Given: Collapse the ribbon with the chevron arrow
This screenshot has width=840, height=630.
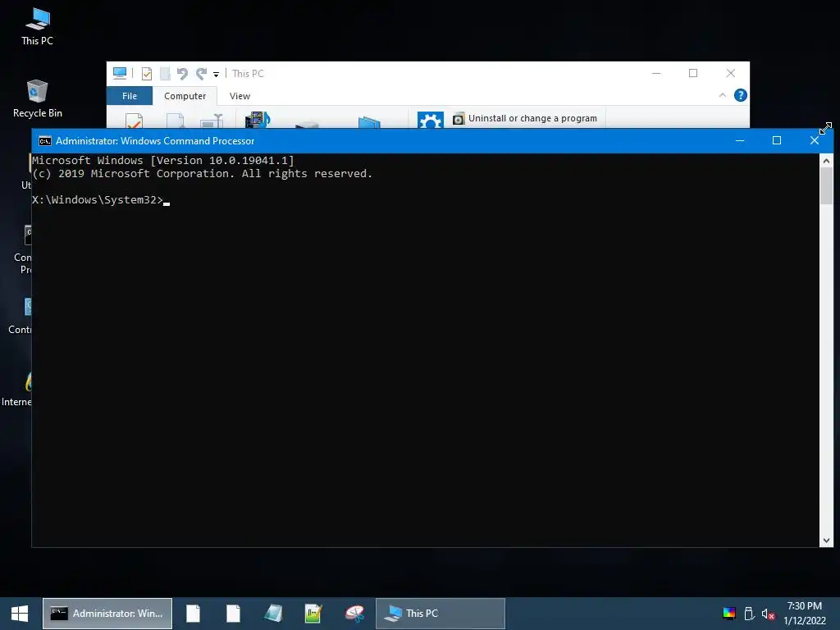Looking at the screenshot, I should (x=722, y=95).
